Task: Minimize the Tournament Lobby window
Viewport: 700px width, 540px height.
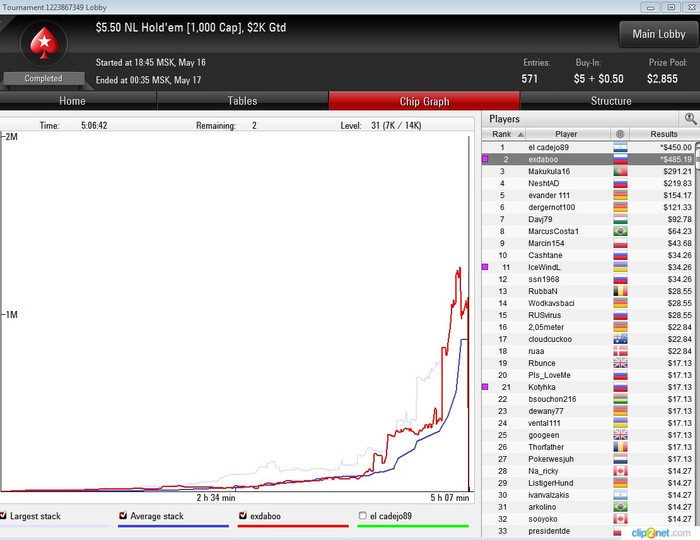Action: 650,7
